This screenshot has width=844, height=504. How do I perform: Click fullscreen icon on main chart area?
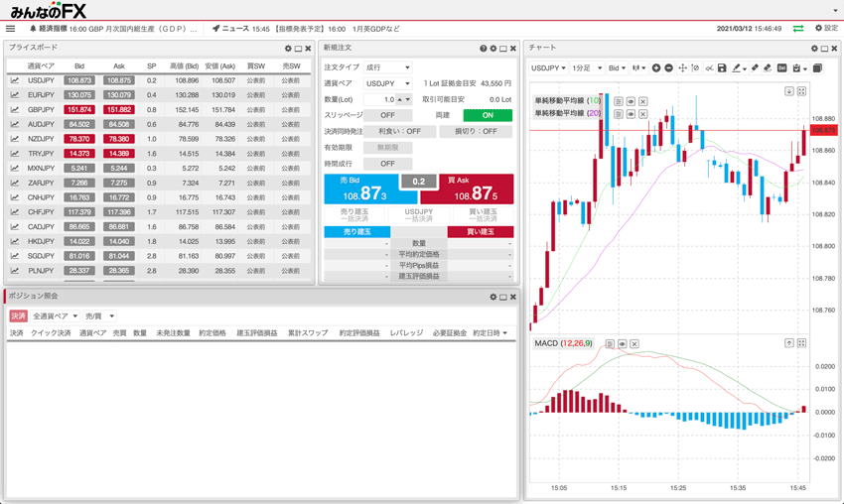[801, 91]
